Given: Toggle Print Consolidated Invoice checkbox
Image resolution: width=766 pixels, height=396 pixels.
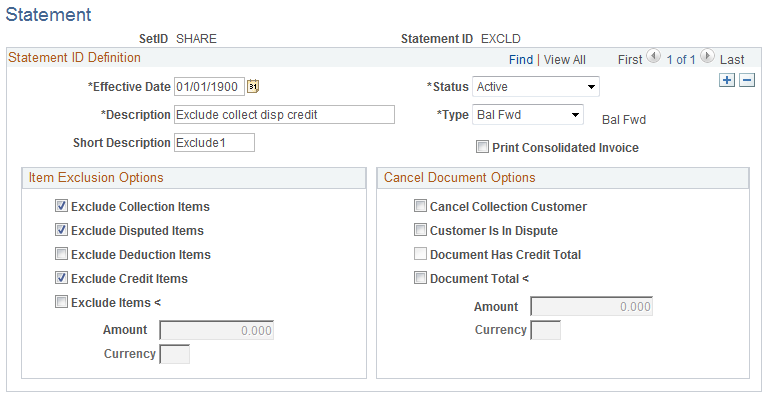Looking at the screenshot, I should [482, 146].
